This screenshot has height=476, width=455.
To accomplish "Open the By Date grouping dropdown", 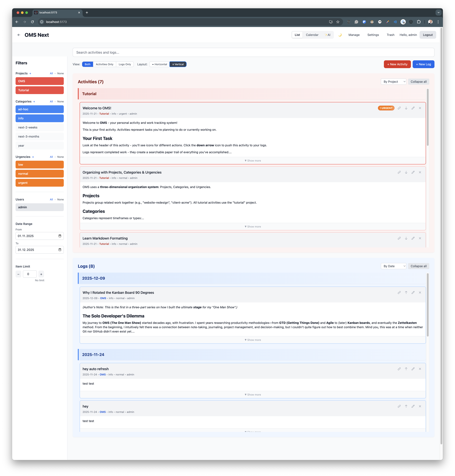I will tap(393, 266).
